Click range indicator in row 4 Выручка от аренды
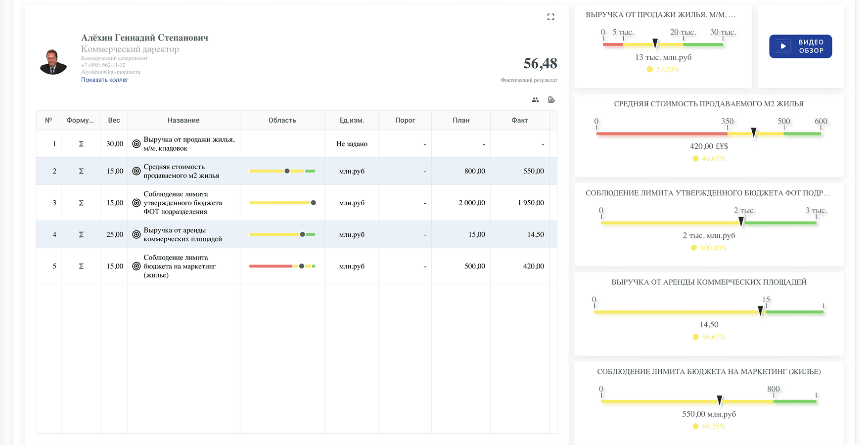 pos(282,234)
